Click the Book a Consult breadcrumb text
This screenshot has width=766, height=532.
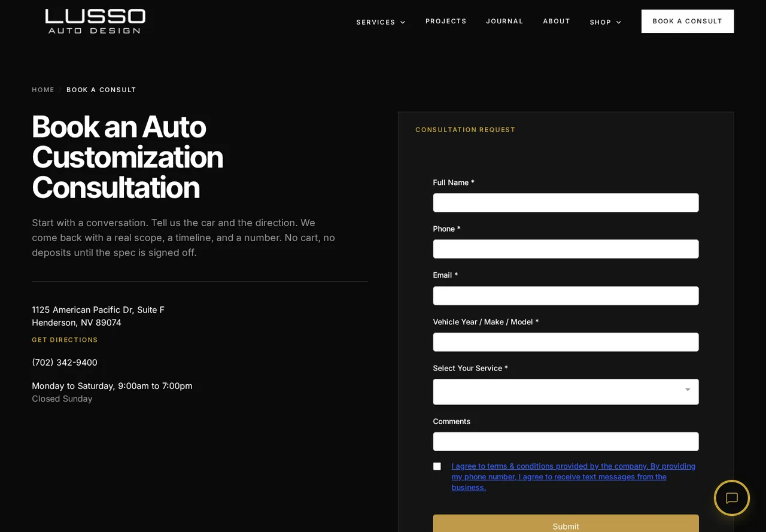[x=101, y=90]
